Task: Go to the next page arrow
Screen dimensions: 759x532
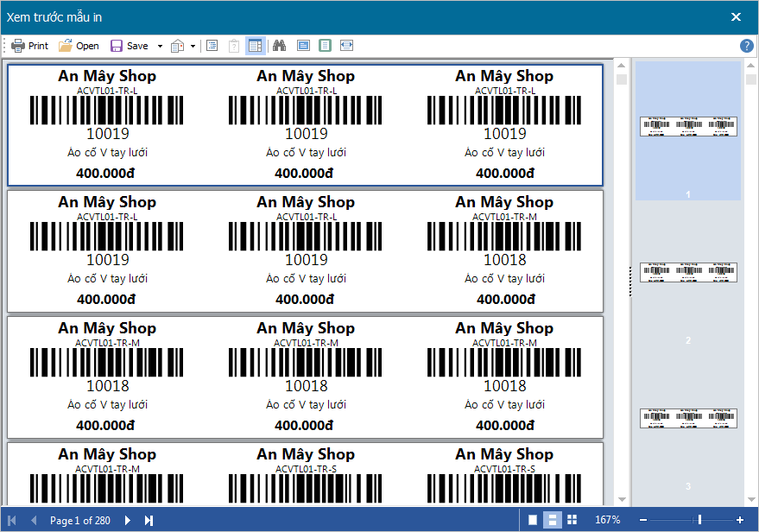Action: pos(128,520)
